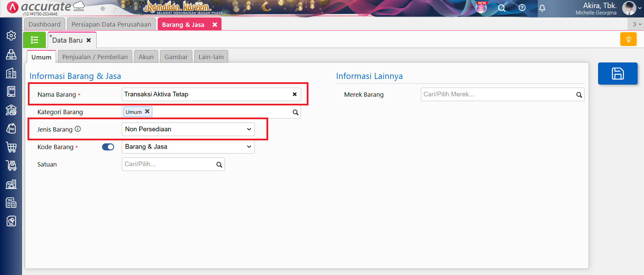Open the shopping cart sidebar module

coord(11,147)
